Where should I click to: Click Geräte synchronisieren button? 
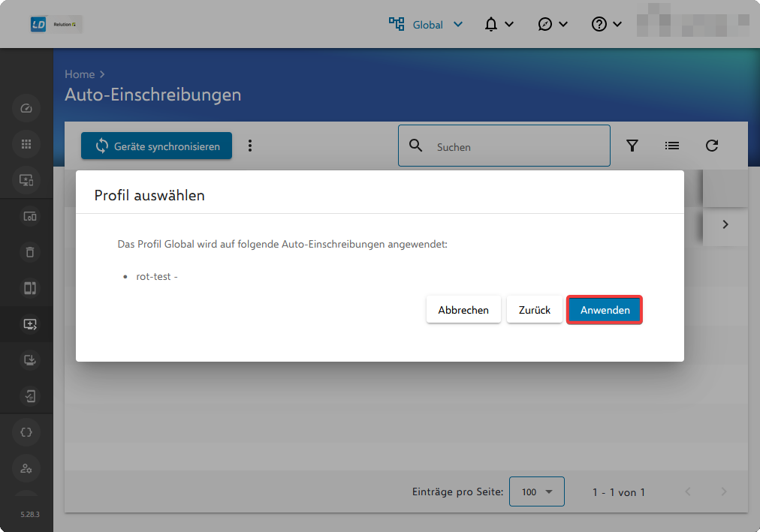click(x=156, y=146)
